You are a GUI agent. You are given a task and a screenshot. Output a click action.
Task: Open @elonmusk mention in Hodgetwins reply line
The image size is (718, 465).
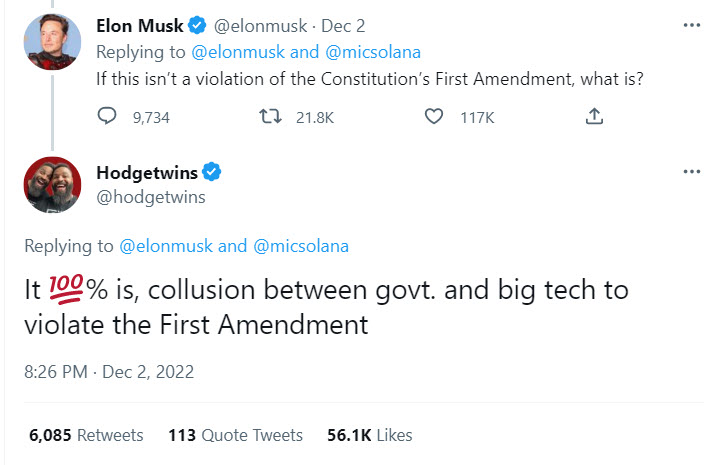click(166, 246)
